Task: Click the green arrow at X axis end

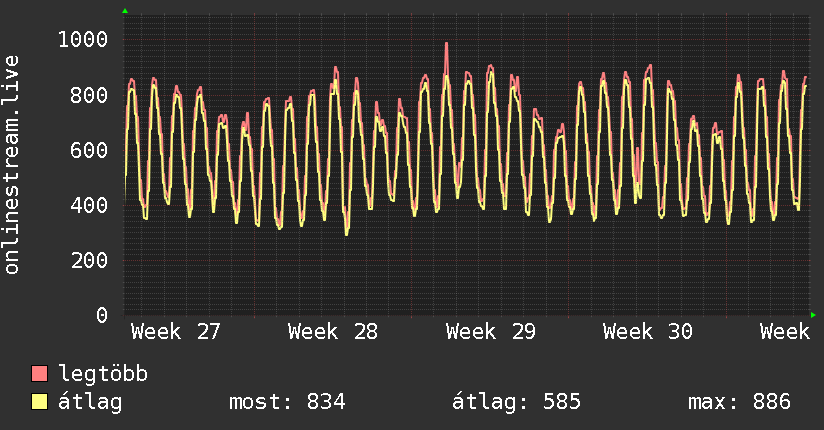Action: [813, 315]
